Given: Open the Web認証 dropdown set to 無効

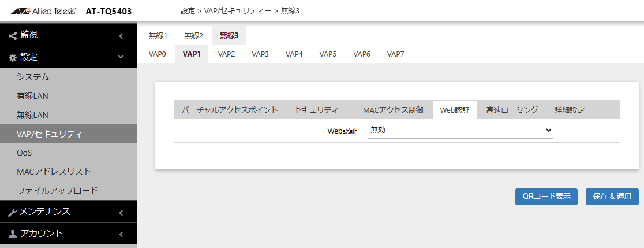Looking at the screenshot, I should pos(460,131).
